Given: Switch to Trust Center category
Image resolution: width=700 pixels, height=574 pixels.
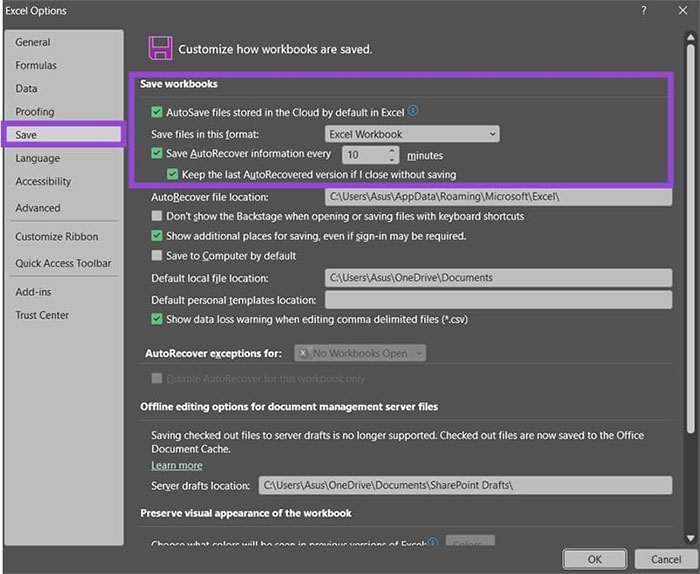Looking at the screenshot, I should tap(42, 315).
